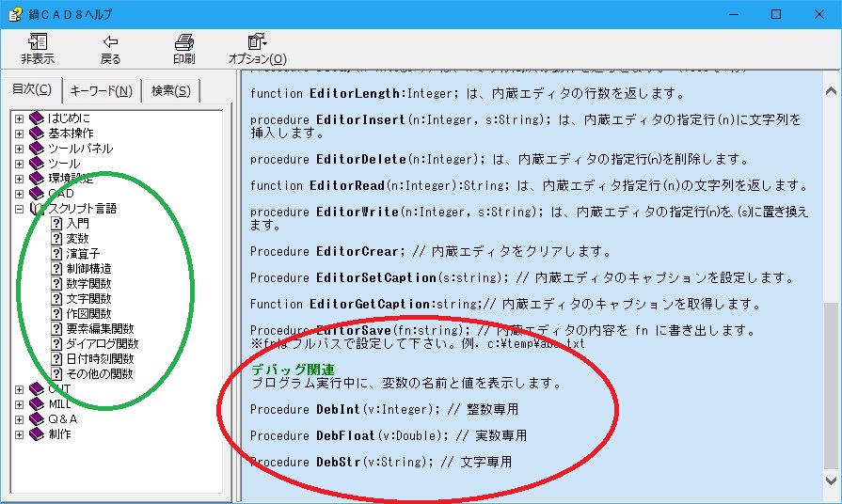Click the 日付時刻関数 help page icon
The width and height of the screenshot is (842, 504).
click(x=56, y=358)
